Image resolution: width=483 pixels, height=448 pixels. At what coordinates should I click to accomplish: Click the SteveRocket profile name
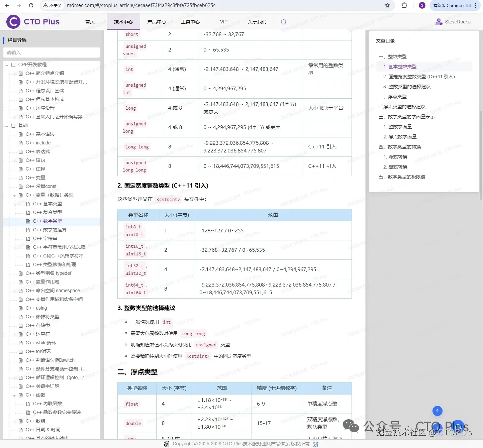(x=458, y=21)
